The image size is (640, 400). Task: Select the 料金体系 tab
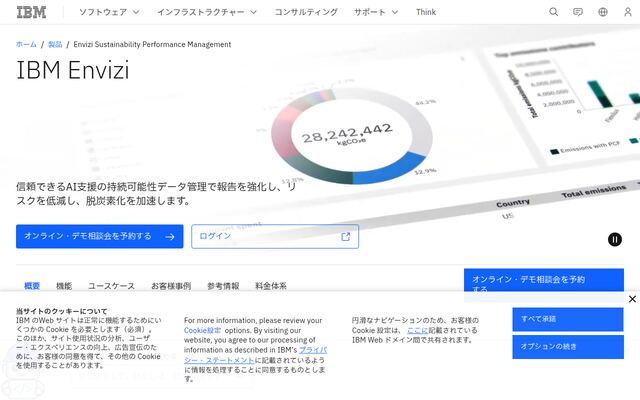[x=271, y=286]
